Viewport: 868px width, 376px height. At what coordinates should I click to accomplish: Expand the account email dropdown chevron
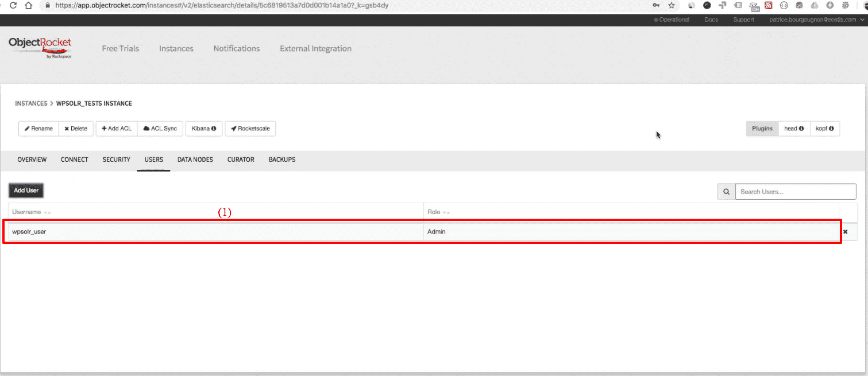862,20
